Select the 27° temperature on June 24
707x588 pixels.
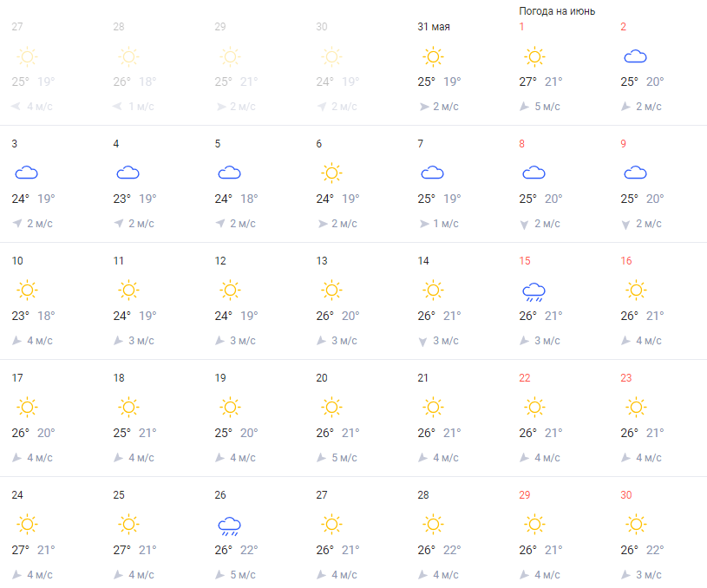20,550
